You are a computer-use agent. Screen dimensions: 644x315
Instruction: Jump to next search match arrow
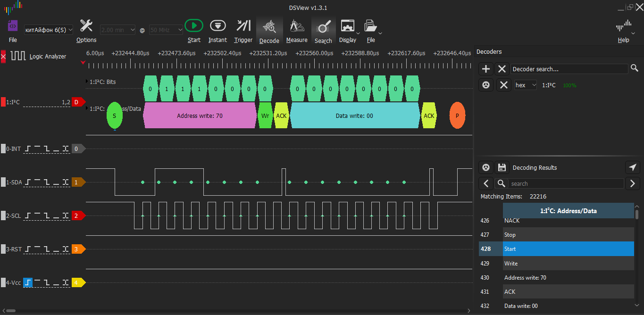pyautogui.click(x=633, y=183)
